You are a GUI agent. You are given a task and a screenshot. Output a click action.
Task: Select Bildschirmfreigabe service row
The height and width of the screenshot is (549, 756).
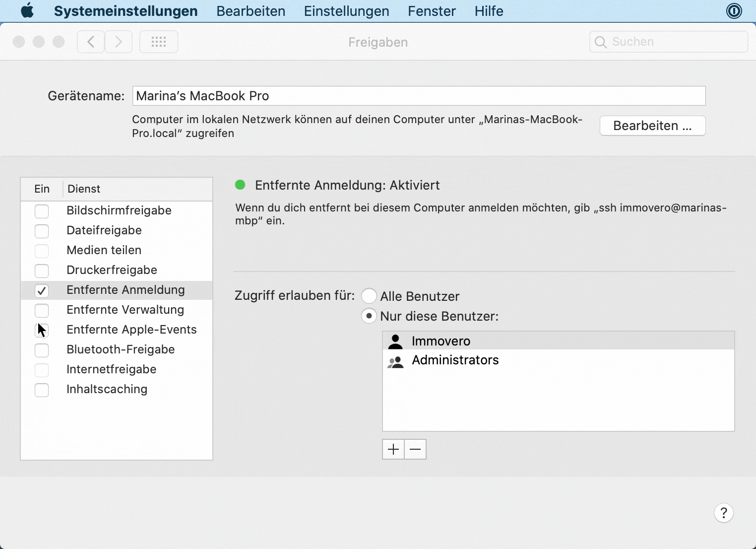coord(117,210)
